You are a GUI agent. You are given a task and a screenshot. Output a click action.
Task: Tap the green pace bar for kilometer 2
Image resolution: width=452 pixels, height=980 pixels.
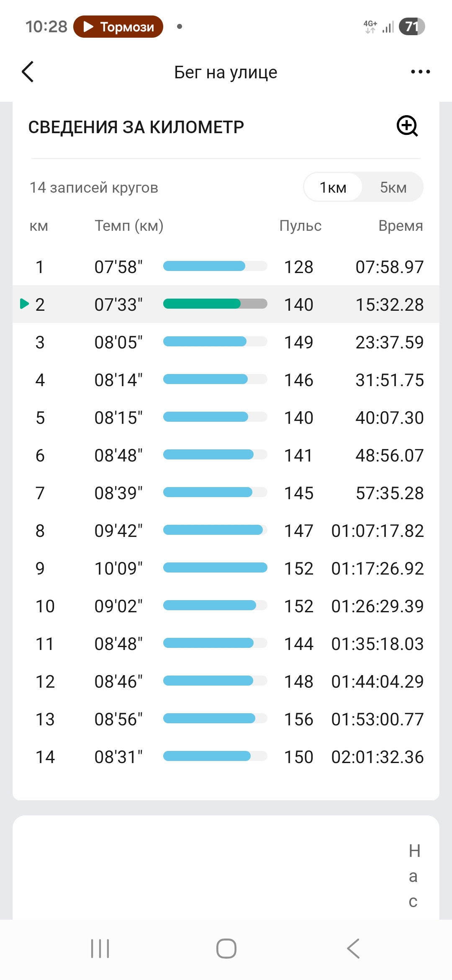point(215,304)
